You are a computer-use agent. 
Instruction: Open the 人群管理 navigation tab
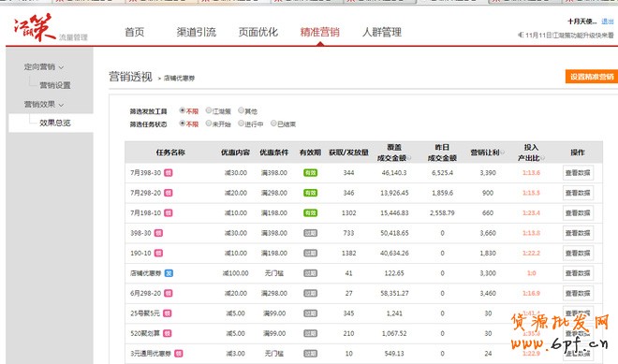coord(382,32)
